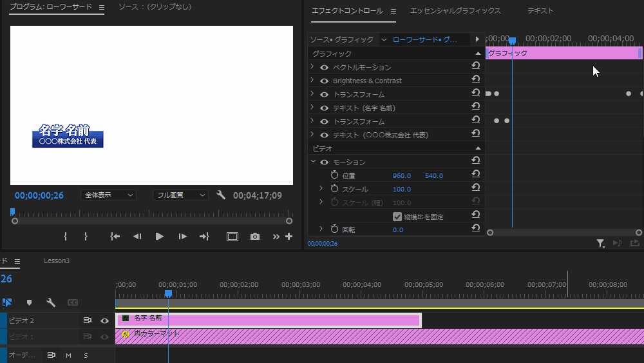644x363 pixels.
Task: Reset the モーション effect
Action: point(476,161)
